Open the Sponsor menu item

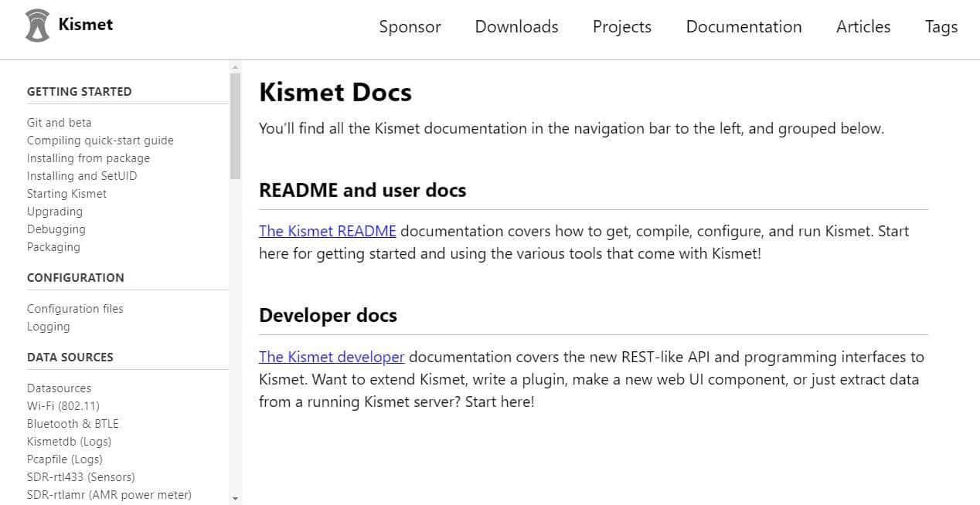coord(410,26)
